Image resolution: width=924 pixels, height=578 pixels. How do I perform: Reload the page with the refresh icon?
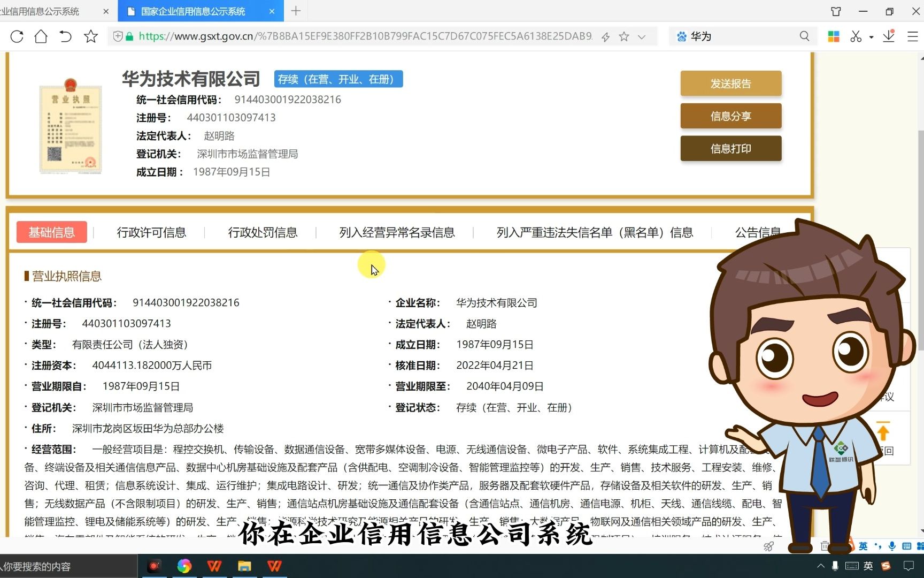[17, 36]
